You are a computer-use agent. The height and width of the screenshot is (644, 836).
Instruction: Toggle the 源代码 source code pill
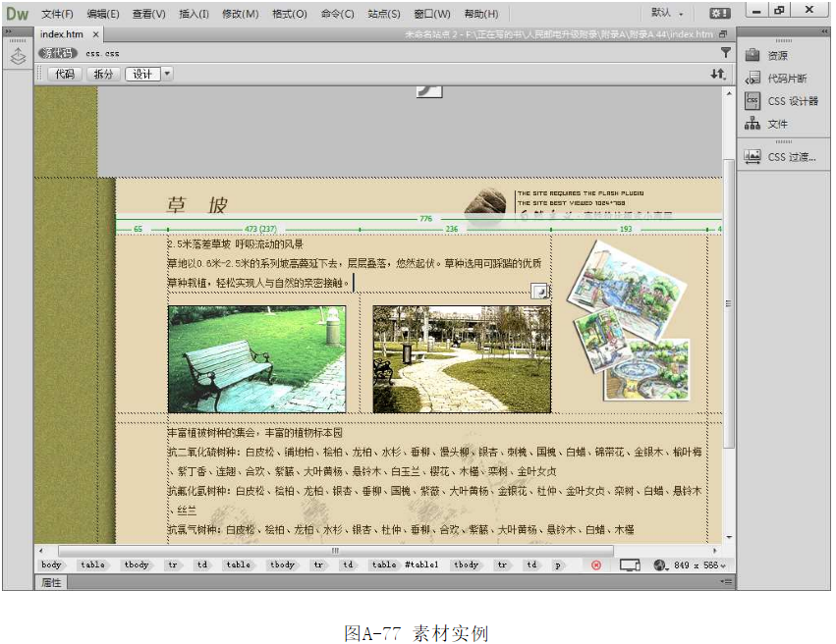pyautogui.click(x=58, y=53)
